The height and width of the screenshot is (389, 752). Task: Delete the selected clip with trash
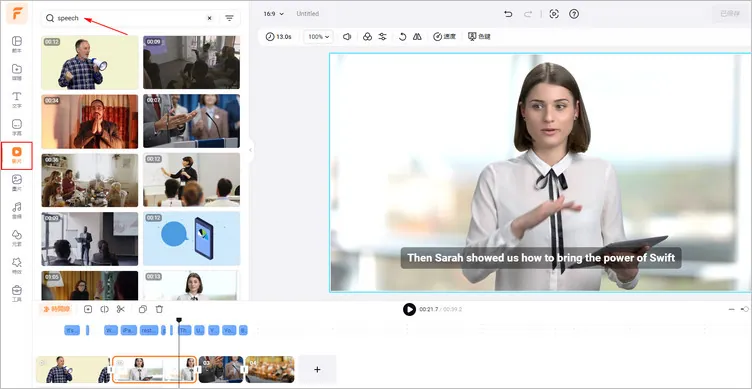[160, 309]
